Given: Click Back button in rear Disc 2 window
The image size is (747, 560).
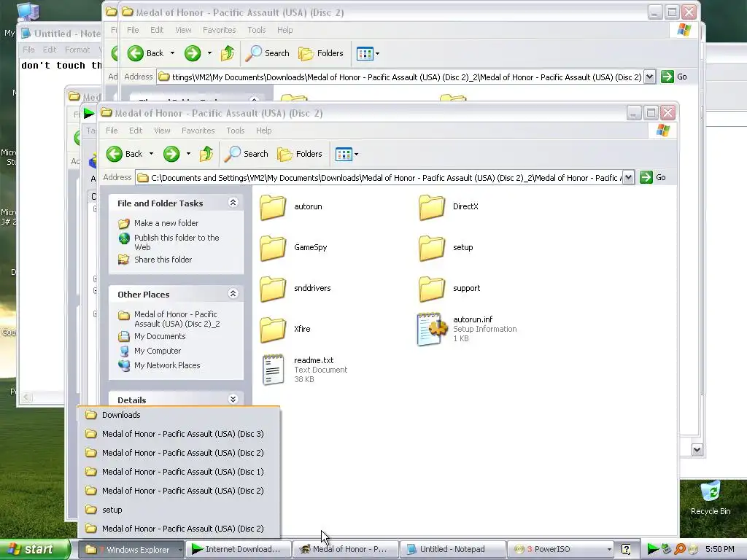Looking at the screenshot, I should (146, 53).
